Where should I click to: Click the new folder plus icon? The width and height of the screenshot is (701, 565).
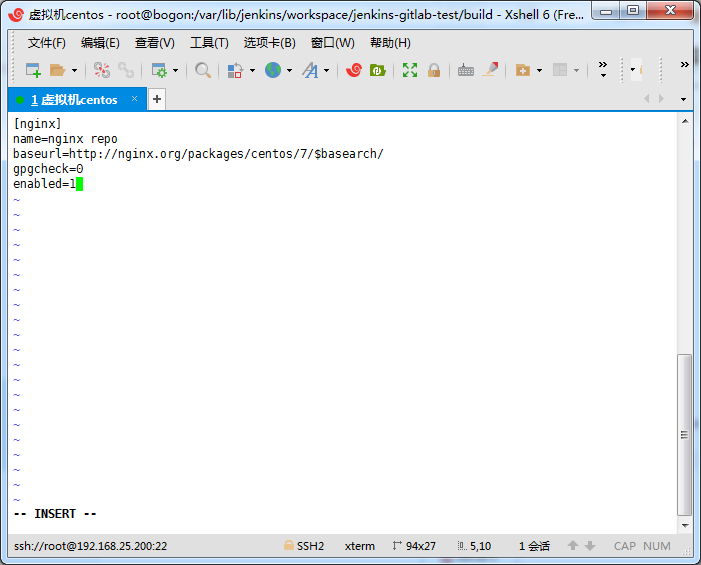click(x=523, y=70)
